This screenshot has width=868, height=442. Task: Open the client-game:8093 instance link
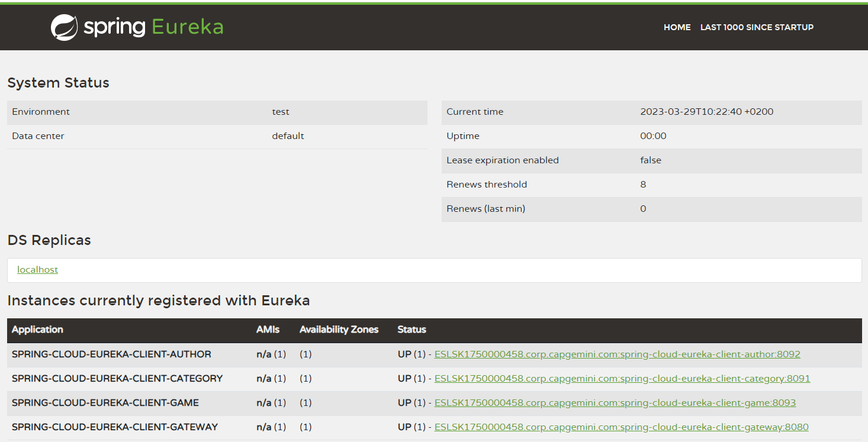615,403
